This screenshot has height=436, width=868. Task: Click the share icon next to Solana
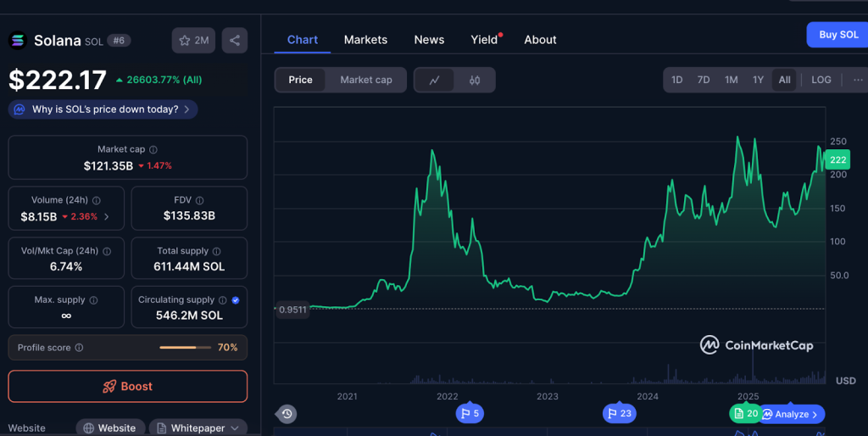click(235, 40)
